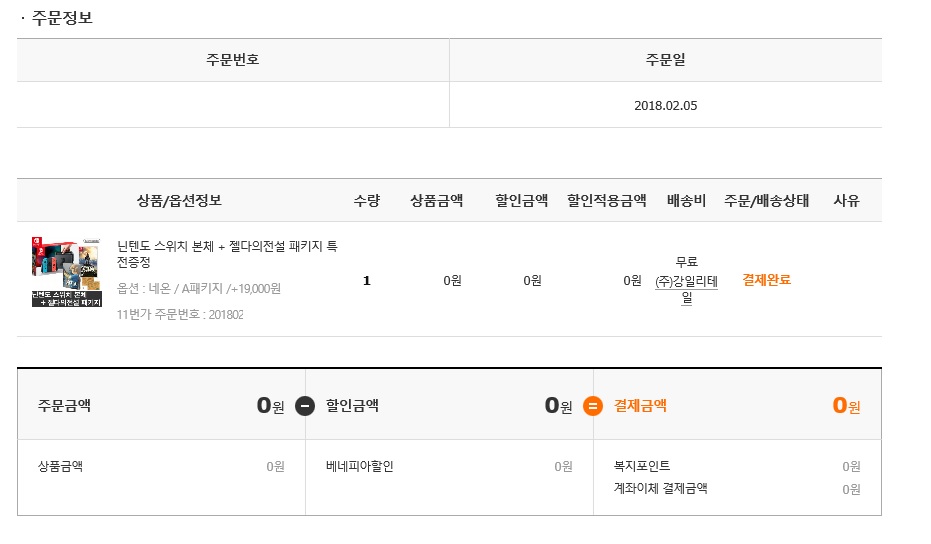
Task: Click the 복지포인트 row label
Action: [x=642, y=466]
